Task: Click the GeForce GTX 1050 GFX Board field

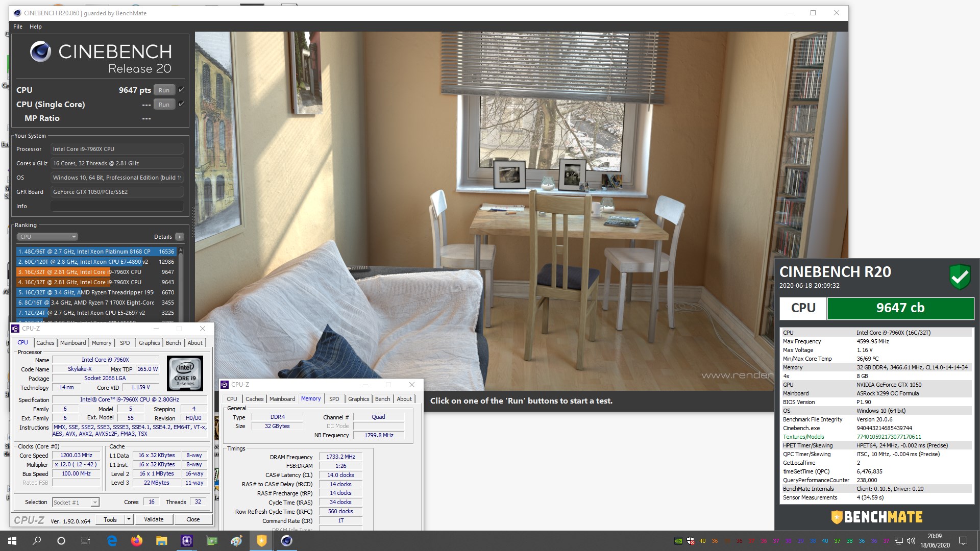Action: coord(117,192)
